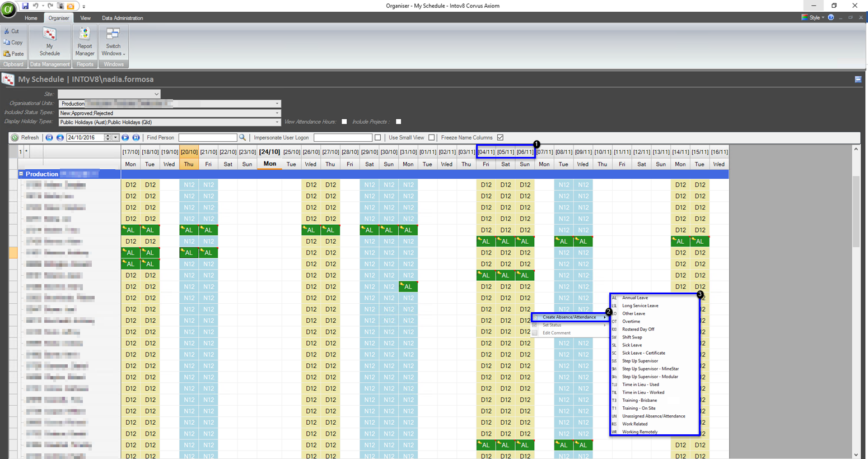Click the panel options icon at top right
This screenshot has height=459, width=868.
click(x=858, y=80)
